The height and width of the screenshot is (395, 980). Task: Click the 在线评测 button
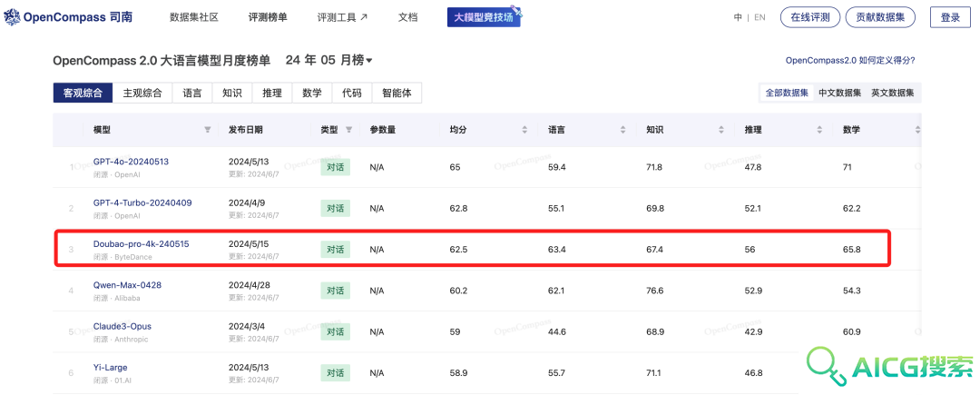(x=810, y=17)
